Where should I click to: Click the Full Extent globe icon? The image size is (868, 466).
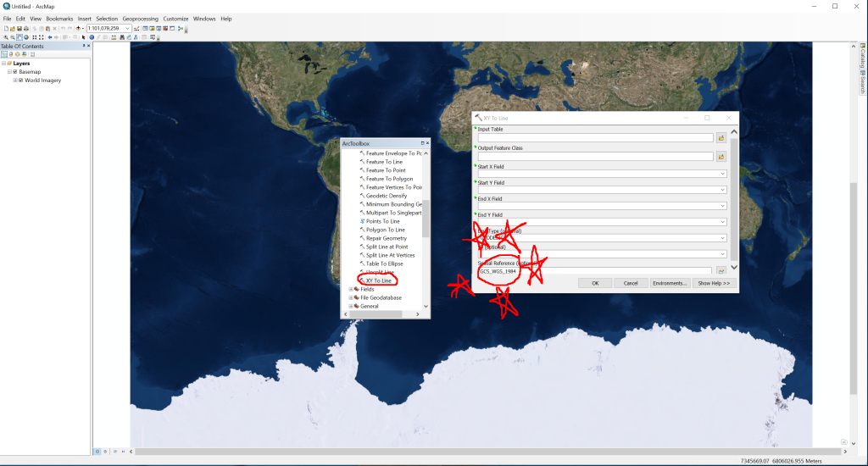pyautogui.click(x=26, y=37)
